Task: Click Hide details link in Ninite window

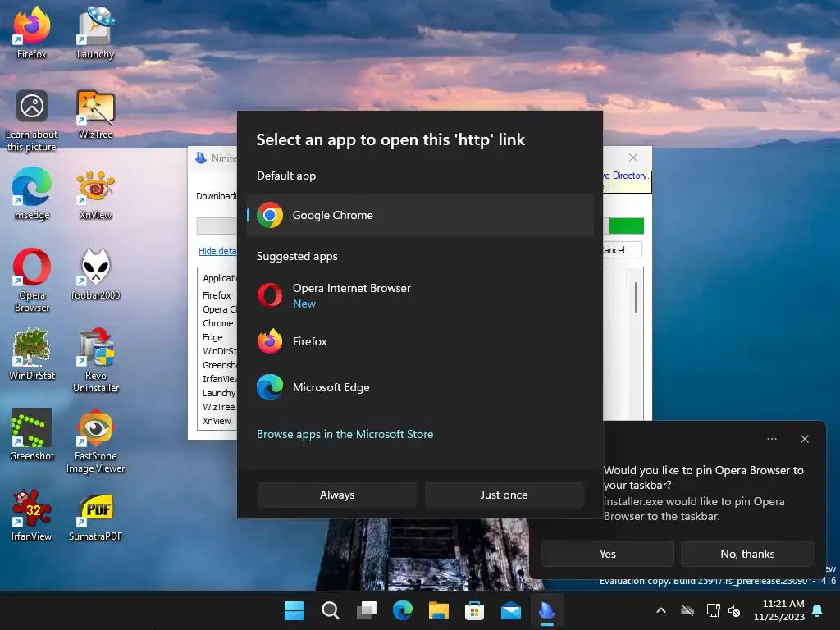Action: click(x=217, y=251)
